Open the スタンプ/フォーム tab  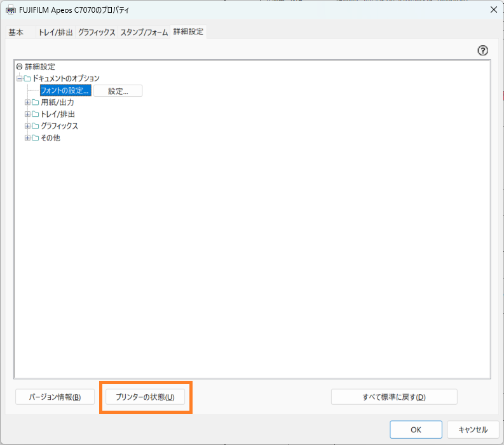(x=144, y=32)
